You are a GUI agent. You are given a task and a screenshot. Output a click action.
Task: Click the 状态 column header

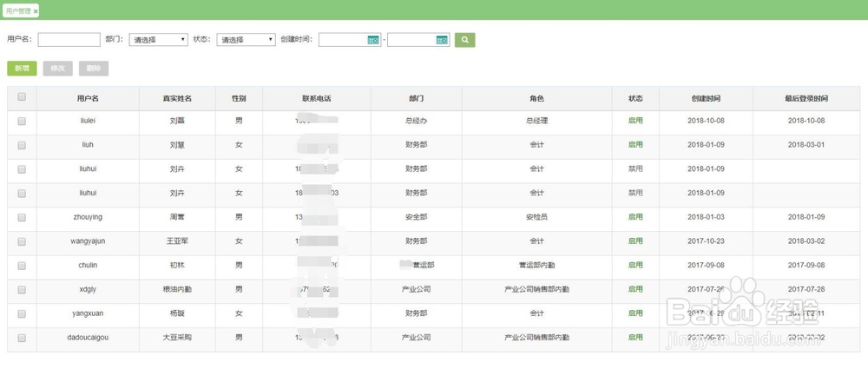point(635,99)
